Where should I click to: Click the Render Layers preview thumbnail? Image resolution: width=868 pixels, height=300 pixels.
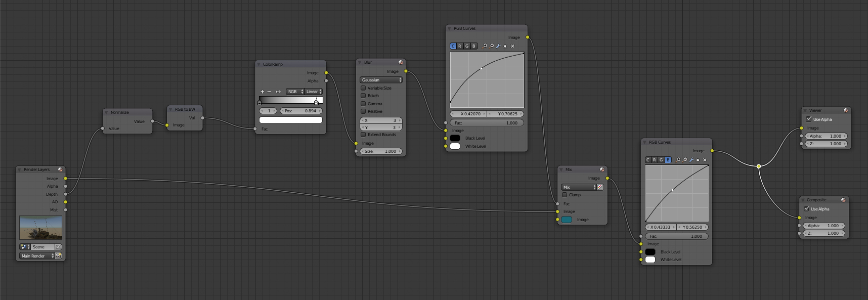pyautogui.click(x=40, y=228)
